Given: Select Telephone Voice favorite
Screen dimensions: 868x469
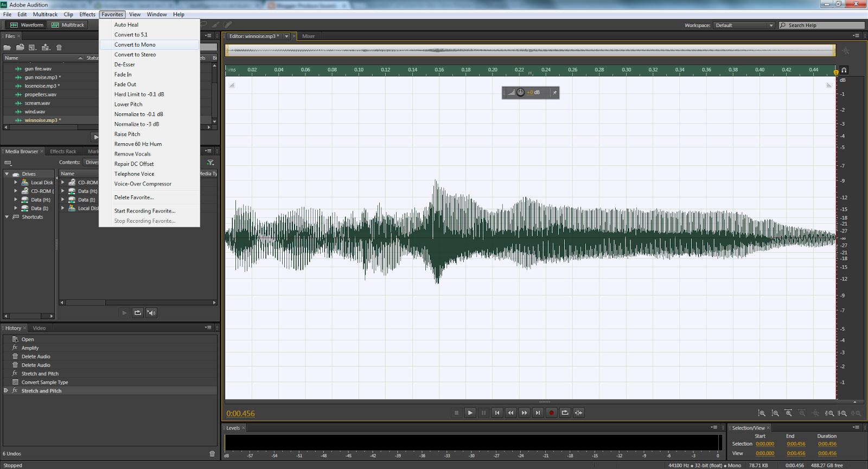Looking at the screenshot, I should click(149, 174).
